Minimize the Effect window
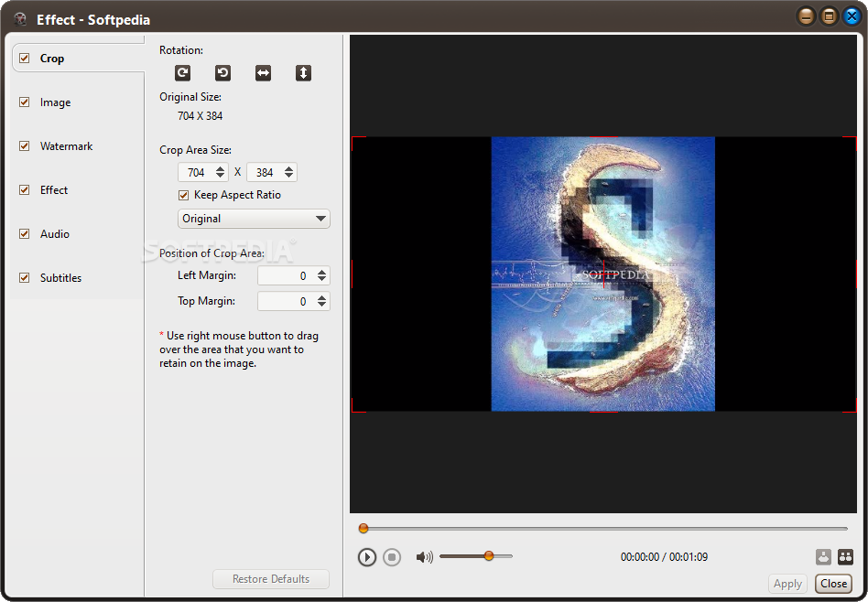Screen dimensions: 868x602 pos(806,16)
